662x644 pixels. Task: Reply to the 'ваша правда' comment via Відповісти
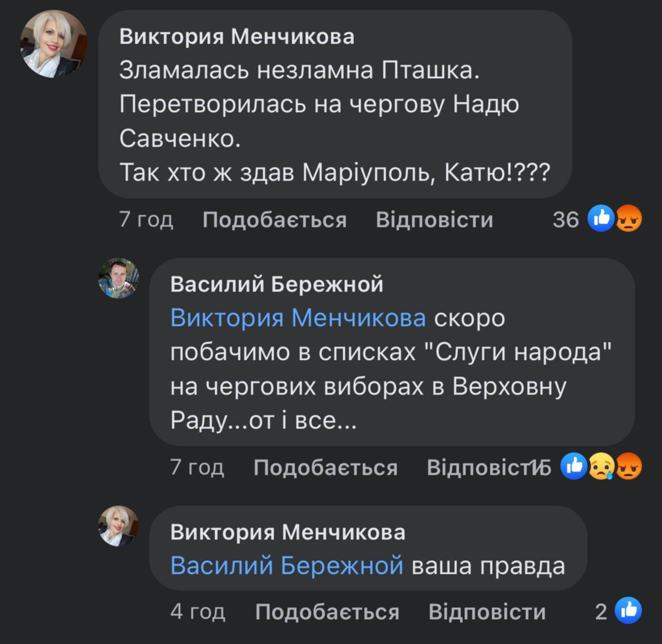click(x=487, y=612)
